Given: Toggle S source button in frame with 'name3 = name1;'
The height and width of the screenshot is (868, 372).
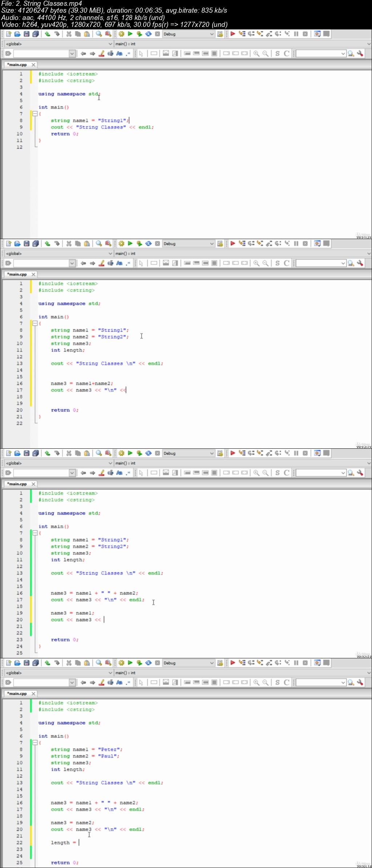Looking at the screenshot, I should pyautogui.click(x=278, y=473).
